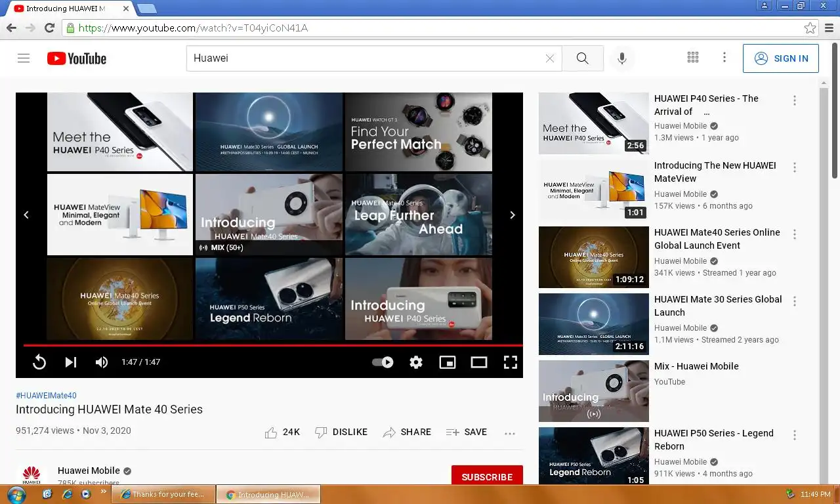Toggle the autoplay switch
This screenshot has height=504, width=840.
click(383, 362)
